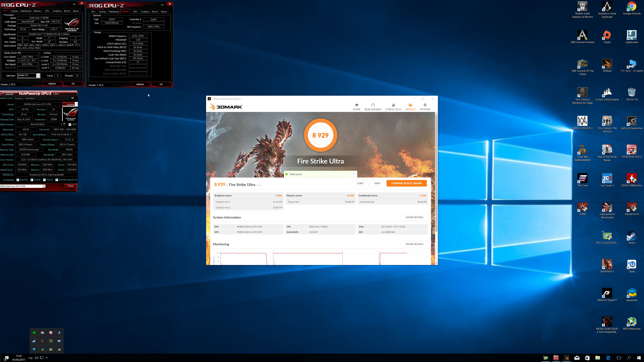Screen dimensions: 644x362
Task: Open the GeForce Experience desktop shortcut
Action: 631,123
